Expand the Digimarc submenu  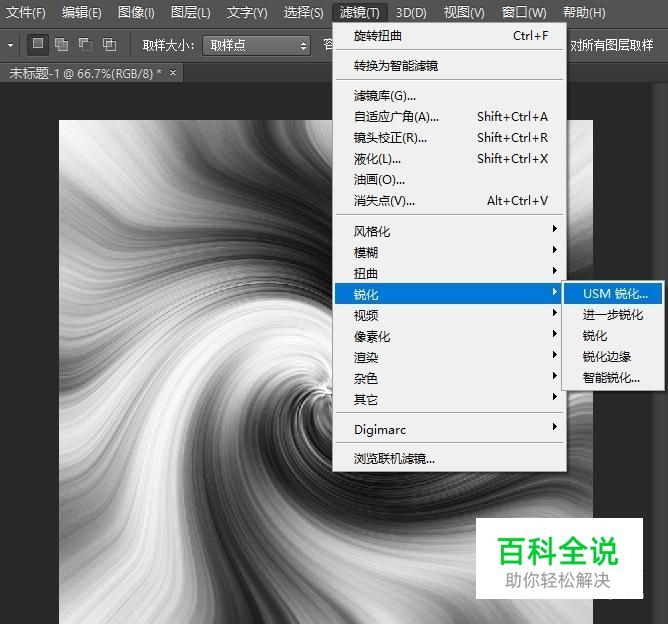click(449, 429)
